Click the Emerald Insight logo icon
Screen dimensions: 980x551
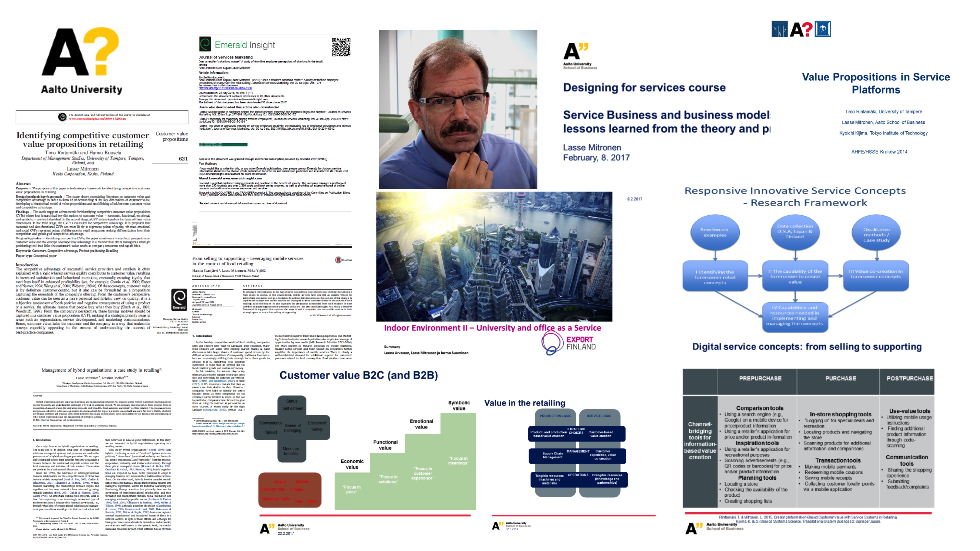pos(205,45)
